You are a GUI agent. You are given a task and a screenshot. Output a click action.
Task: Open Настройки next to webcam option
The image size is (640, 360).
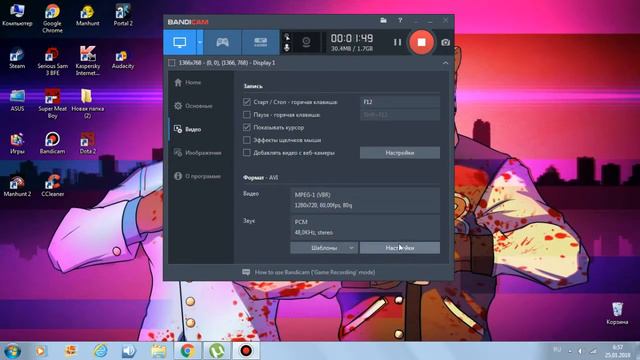point(400,153)
